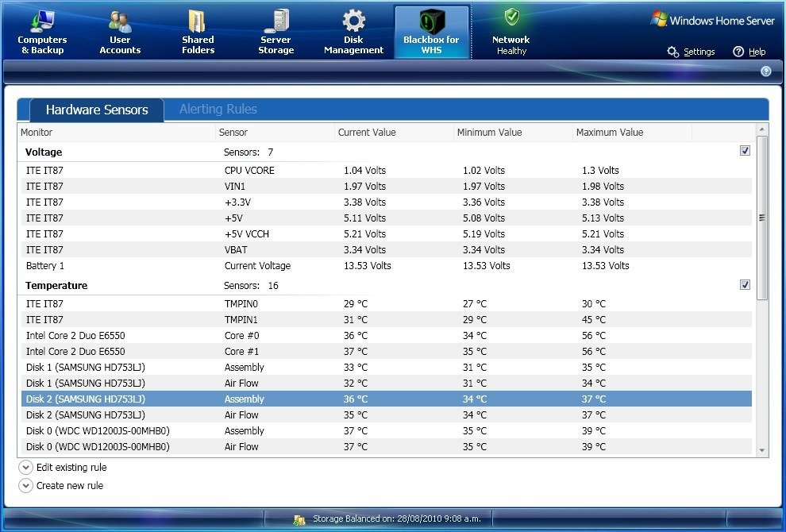Open the Shared Folders tab
The height and width of the screenshot is (532, 786).
pyautogui.click(x=198, y=32)
